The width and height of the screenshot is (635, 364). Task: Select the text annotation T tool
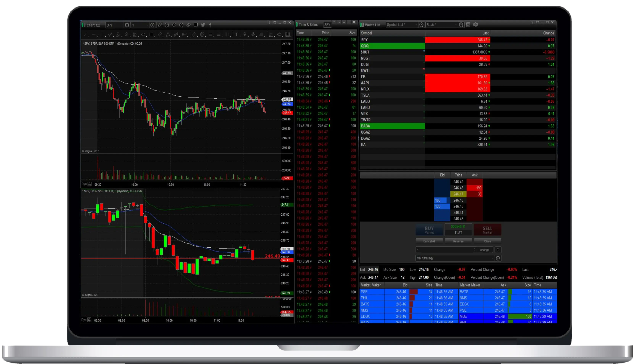coord(236,35)
